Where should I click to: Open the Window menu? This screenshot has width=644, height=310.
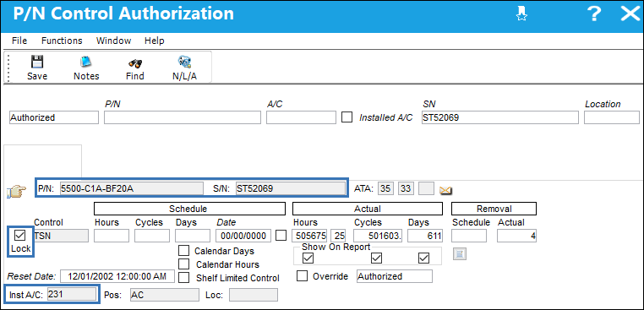point(113,41)
